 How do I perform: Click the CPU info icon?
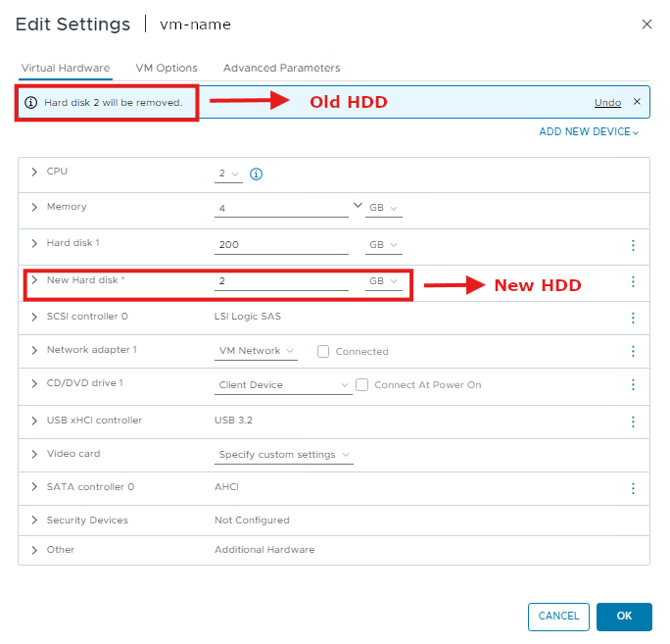(257, 174)
